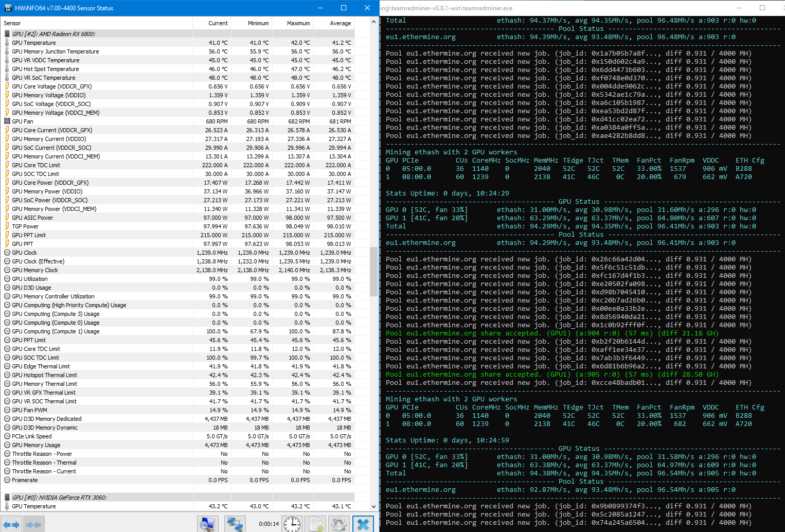Click the logging start sheet icon
This screenshot has height=532, width=785.
pyautogui.click(x=315, y=524)
